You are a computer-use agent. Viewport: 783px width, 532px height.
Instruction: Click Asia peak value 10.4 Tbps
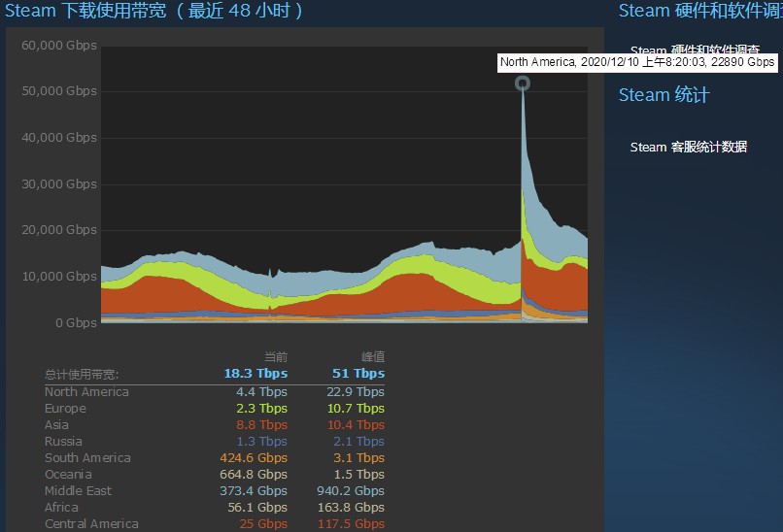(356, 424)
